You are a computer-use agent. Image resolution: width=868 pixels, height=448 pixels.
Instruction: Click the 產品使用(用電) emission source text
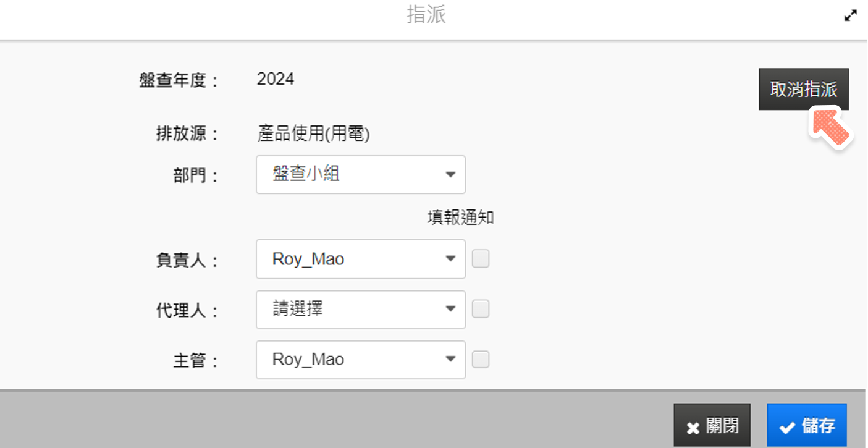(x=313, y=133)
